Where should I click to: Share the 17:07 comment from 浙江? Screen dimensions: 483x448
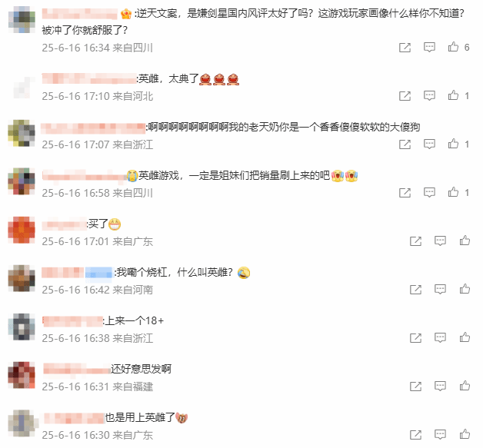[x=405, y=144]
